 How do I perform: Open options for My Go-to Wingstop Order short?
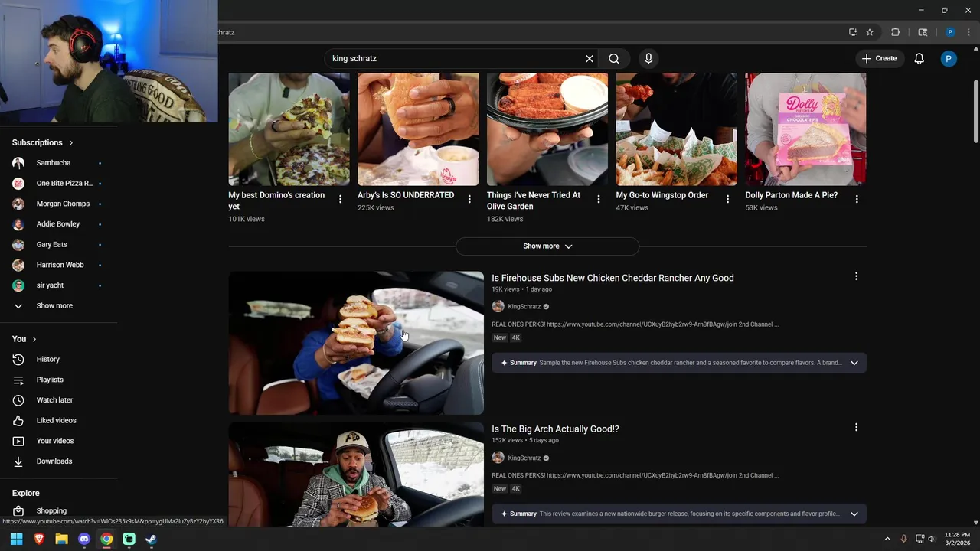pyautogui.click(x=727, y=199)
